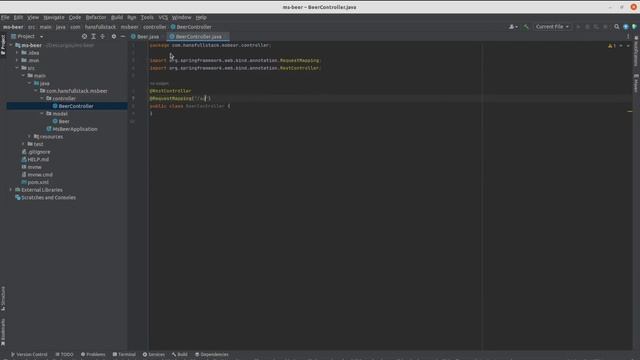Viewport: 640px width, 360px height.
Task: Open the Dependencies tool window
Action: tap(212, 354)
